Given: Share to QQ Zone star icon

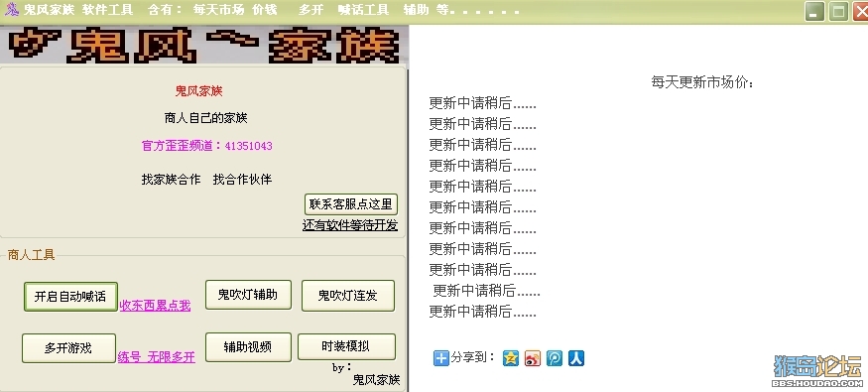Looking at the screenshot, I should [x=511, y=358].
